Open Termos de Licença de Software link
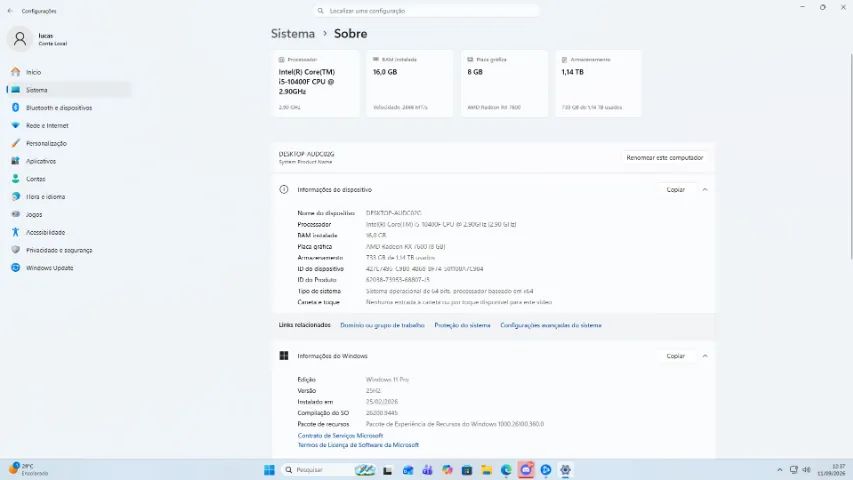 tap(358, 445)
